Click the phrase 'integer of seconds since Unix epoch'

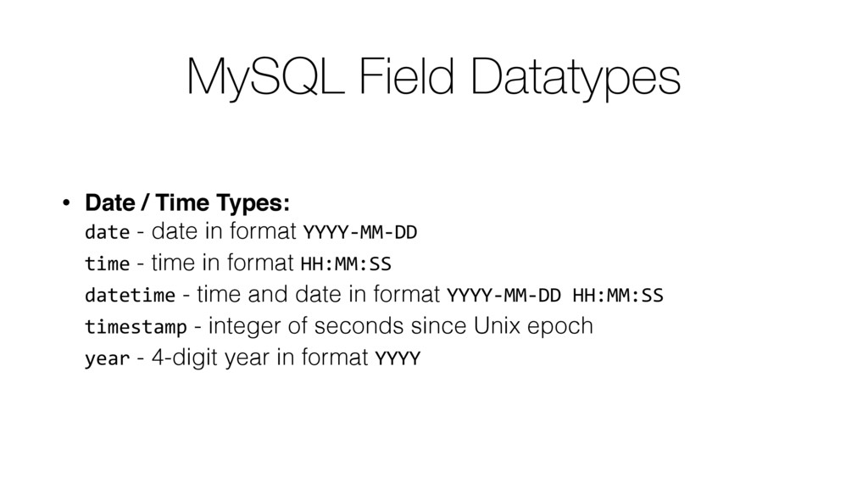(401, 326)
